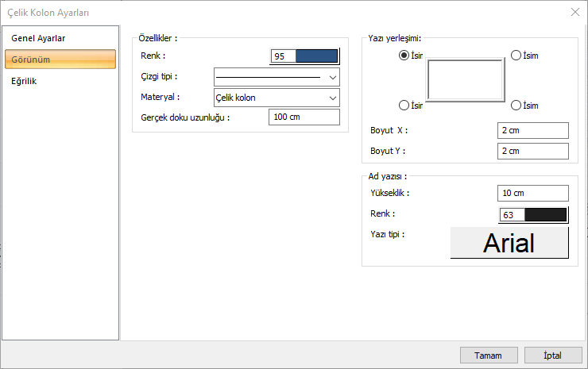Close the Çelik Kolon Ayarları dialog
This screenshot has height=369, width=588.
(574, 12)
